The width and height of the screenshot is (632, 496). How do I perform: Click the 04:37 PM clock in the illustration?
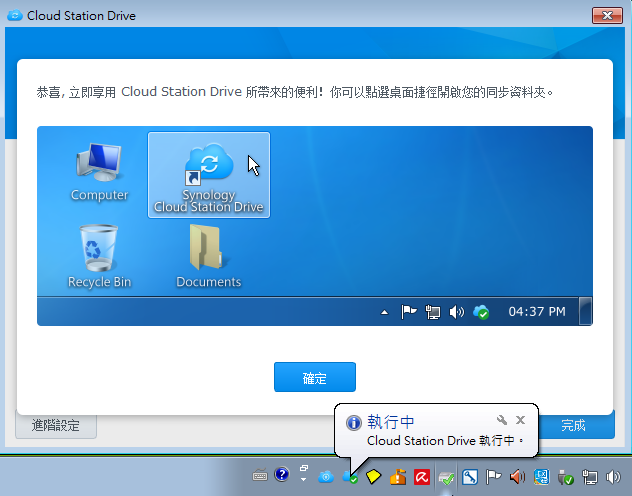(x=537, y=311)
